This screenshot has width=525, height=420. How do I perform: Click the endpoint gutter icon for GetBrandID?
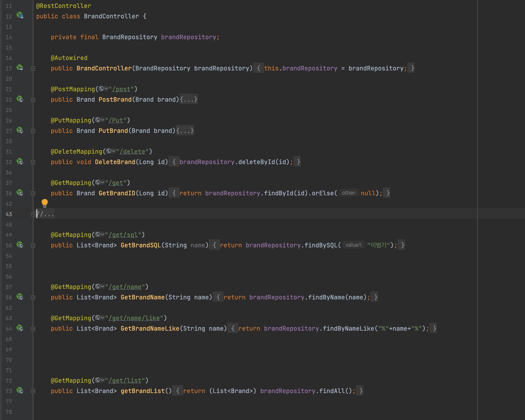[20, 193]
